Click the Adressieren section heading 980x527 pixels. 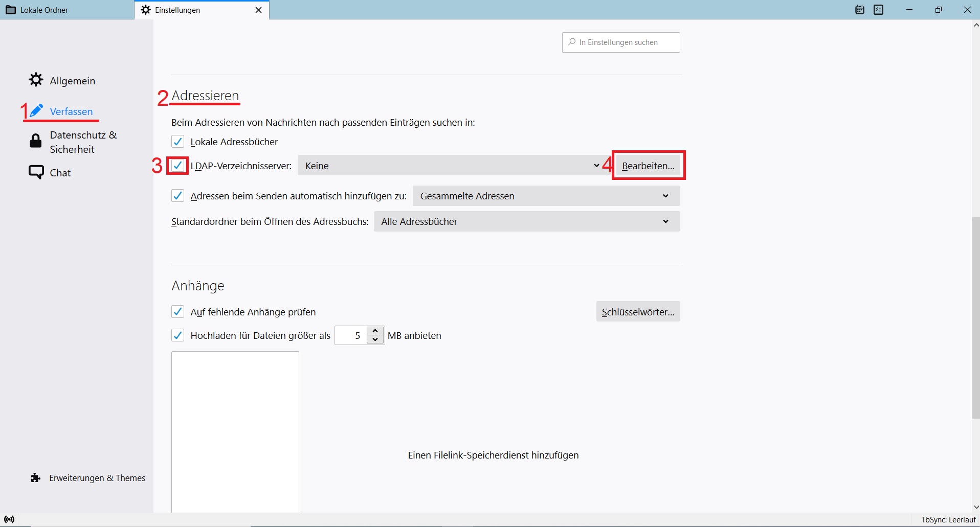[205, 96]
